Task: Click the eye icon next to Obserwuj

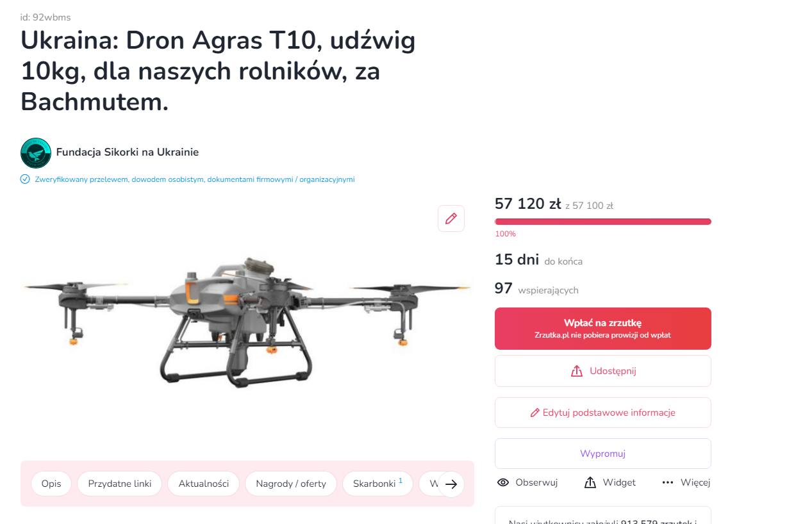Action: 503,482
